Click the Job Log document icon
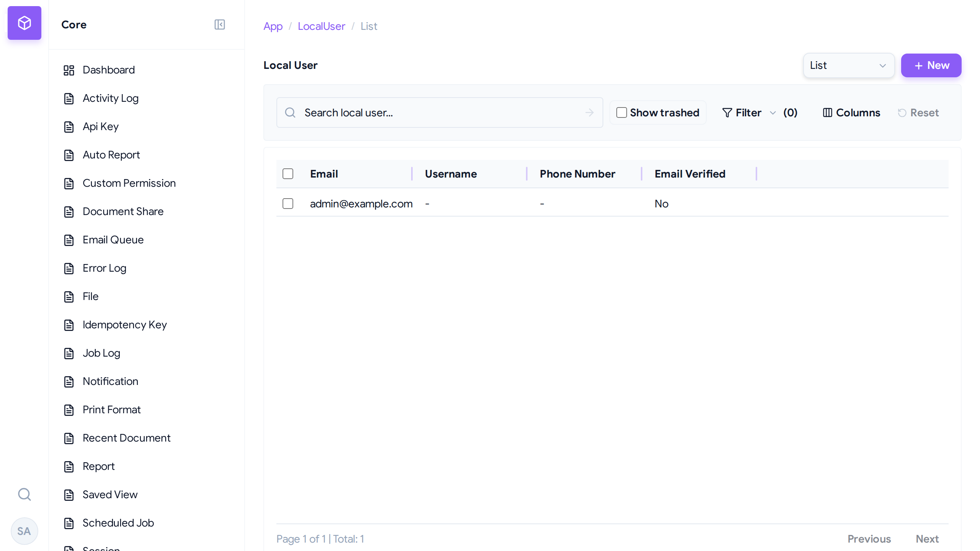This screenshot has width=980, height=551. (69, 353)
